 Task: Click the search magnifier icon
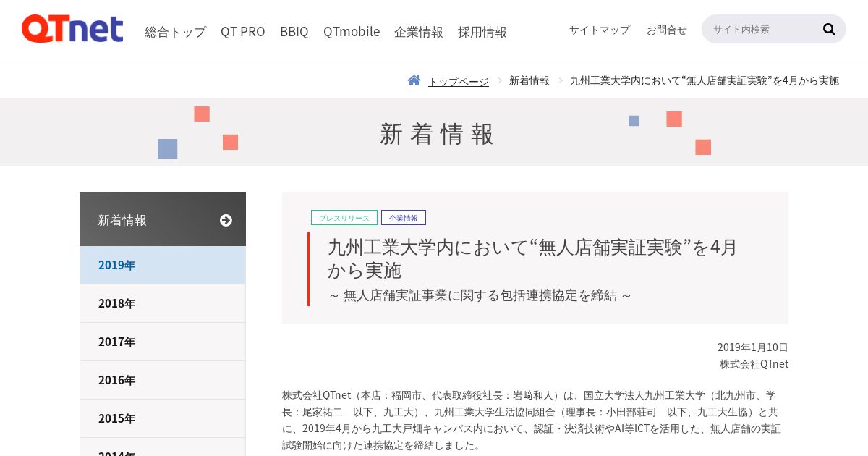pos(829,29)
